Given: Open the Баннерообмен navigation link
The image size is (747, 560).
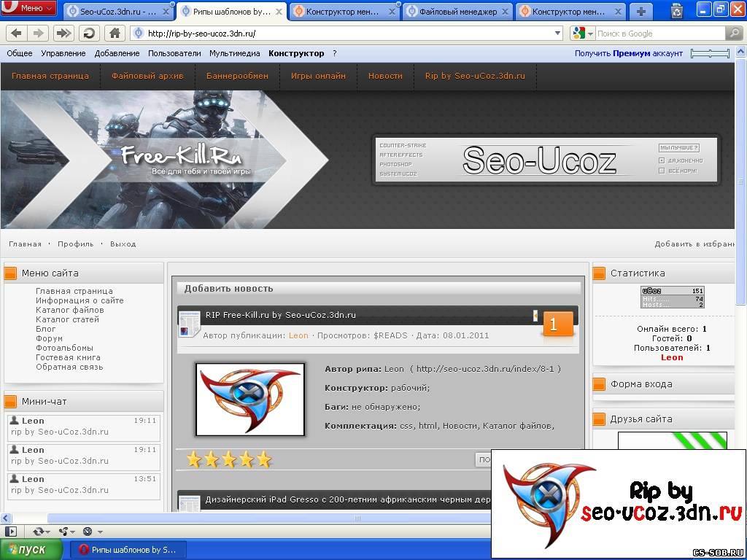Looking at the screenshot, I should (237, 76).
